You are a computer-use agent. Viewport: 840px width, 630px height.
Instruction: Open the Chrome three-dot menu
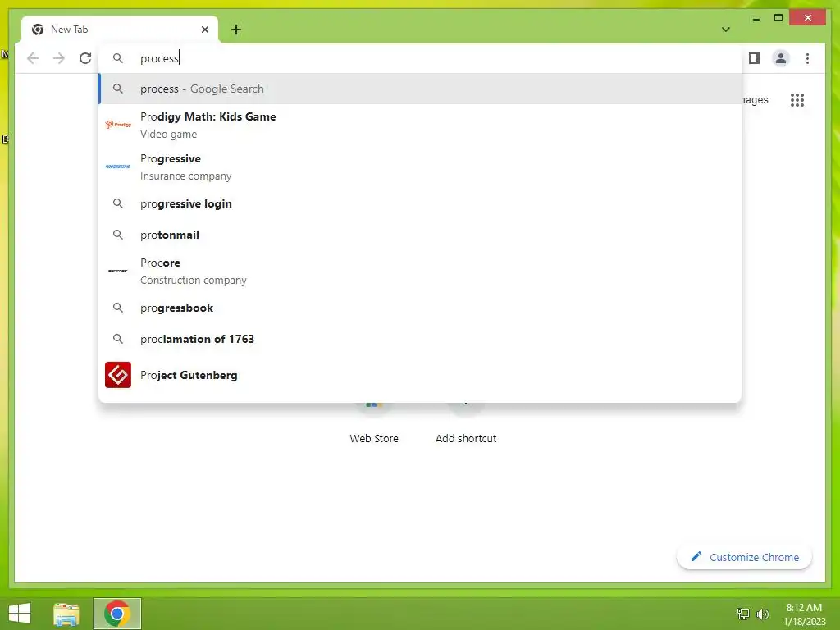[807, 58]
